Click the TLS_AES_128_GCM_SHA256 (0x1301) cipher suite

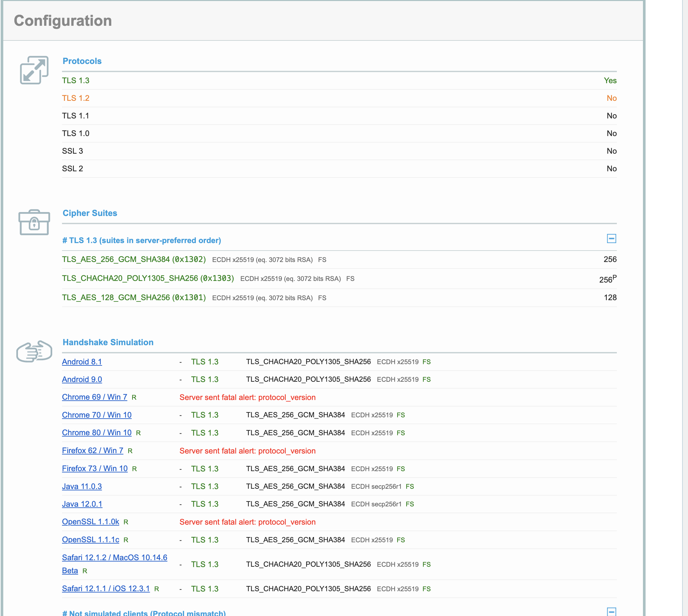[x=134, y=298]
